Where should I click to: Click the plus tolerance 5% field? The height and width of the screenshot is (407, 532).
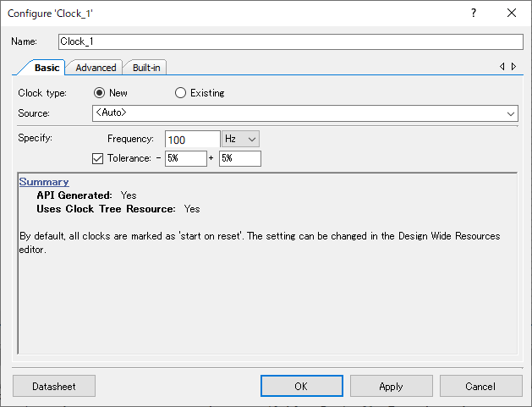click(x=240, y=158)
